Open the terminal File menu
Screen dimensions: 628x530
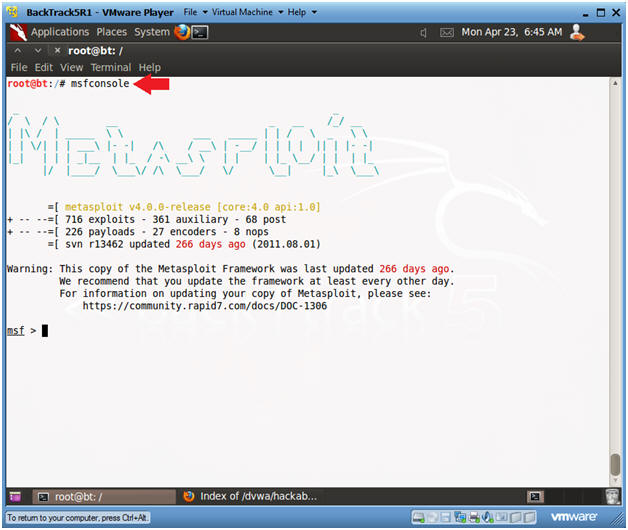[x=19, y=67]
